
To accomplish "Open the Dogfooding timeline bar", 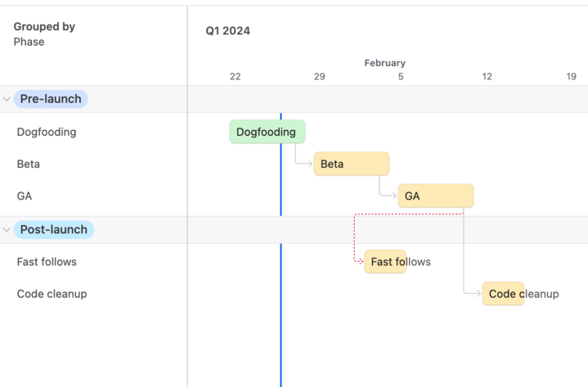I will pyautogui.click(x=267, y=132).
